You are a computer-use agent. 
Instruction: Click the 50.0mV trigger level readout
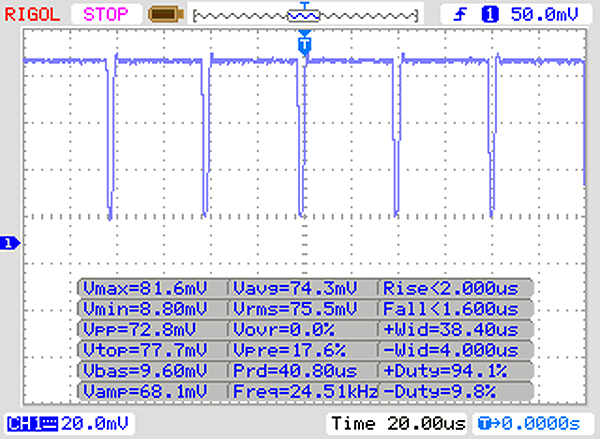pyautogui.click(x=545, y=15)
